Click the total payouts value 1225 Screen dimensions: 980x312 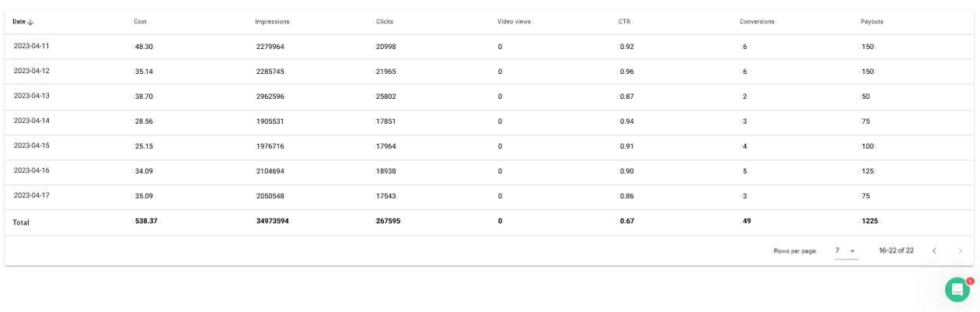click(x=870, y=221)
